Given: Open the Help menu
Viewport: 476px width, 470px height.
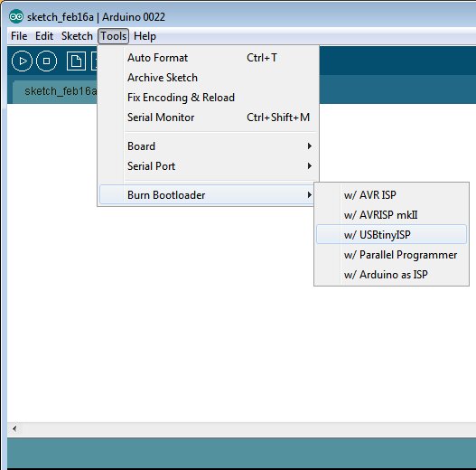Looking at the screenshot, I should [x=145, y=36].
